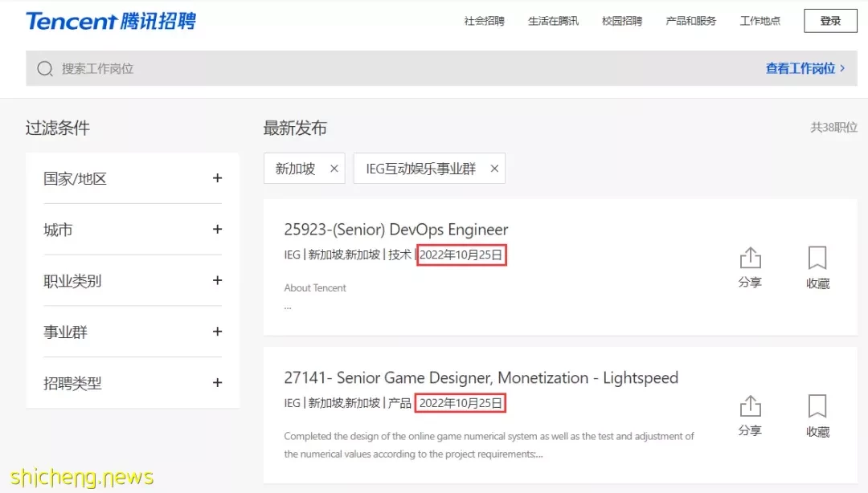Viewport: 868px width, 493px height.
Task: Open the 产品和服务 menu item
Action: tap(691, 21)
